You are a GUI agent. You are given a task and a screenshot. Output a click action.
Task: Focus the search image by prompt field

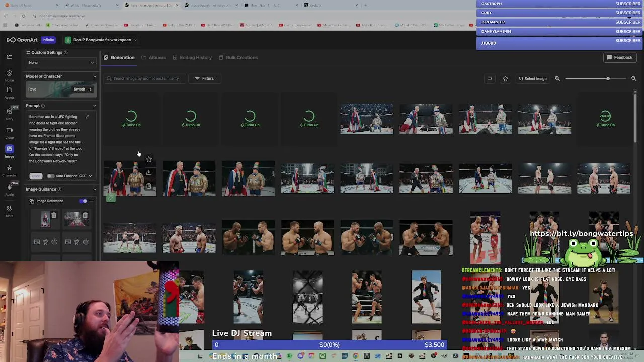pyautogui.click(x=146, y=78)
